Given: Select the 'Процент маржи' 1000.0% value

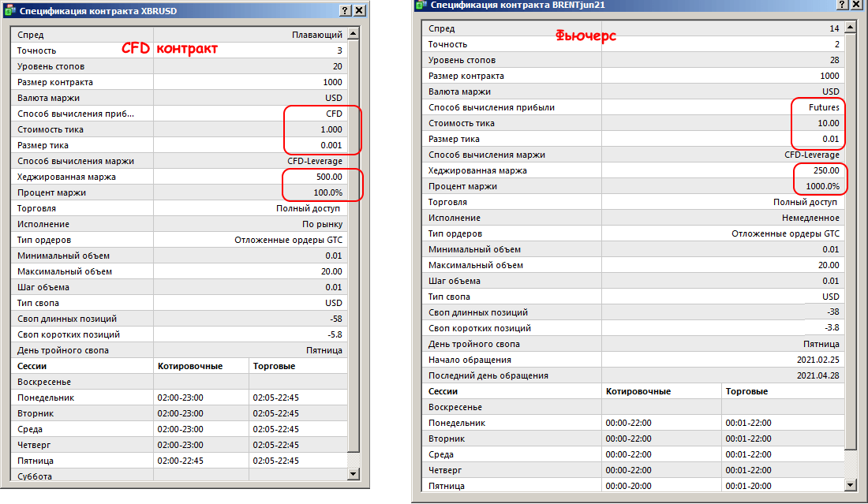Looking at the screenshot, I should point(821,186).
